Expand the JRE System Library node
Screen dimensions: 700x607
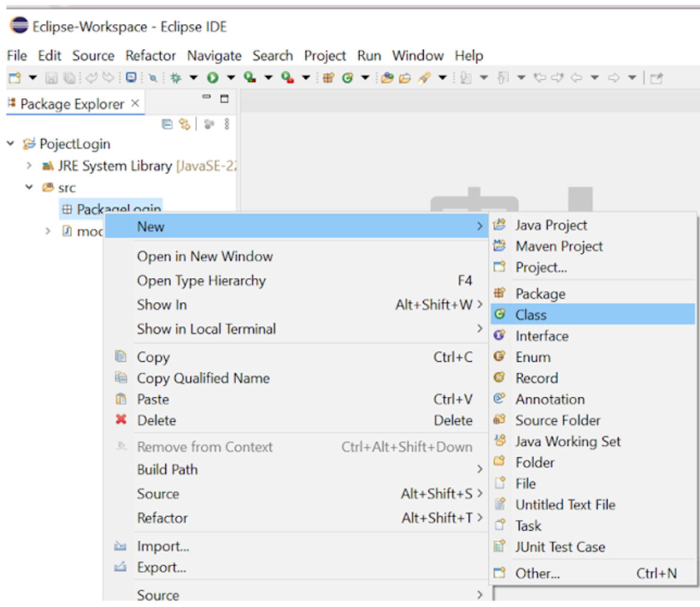[x=29, y=165]
